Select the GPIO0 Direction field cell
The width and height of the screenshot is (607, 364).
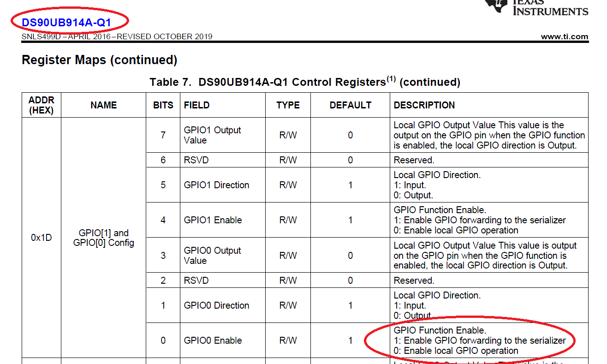point(216,305)
